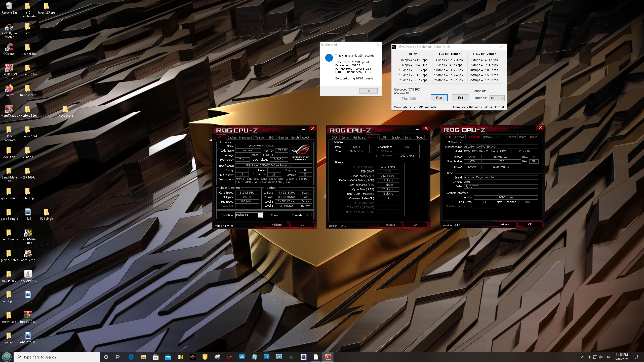Click Validate in the Mainboard window
This screenshot has width=644, height=362.
click(504, 224)
